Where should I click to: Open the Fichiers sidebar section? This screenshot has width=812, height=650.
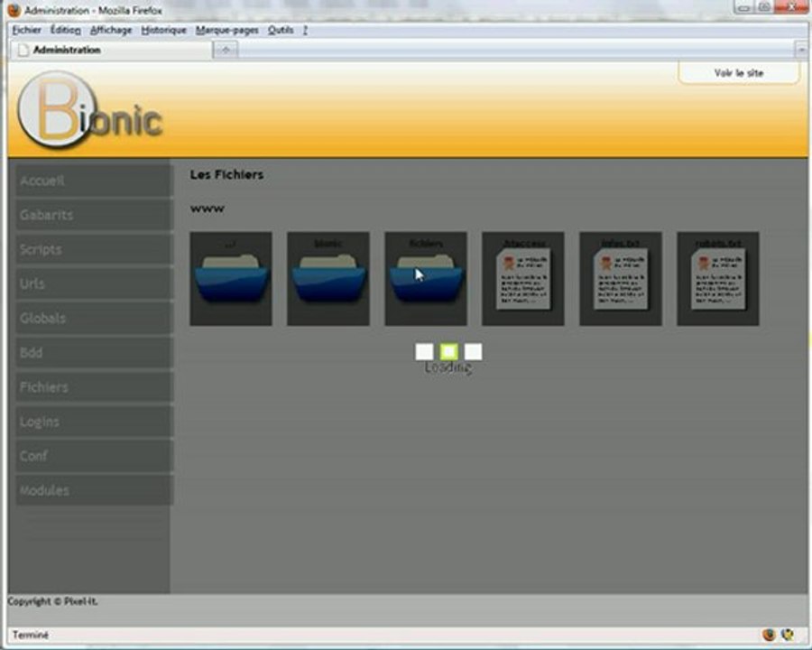point(94,387)
